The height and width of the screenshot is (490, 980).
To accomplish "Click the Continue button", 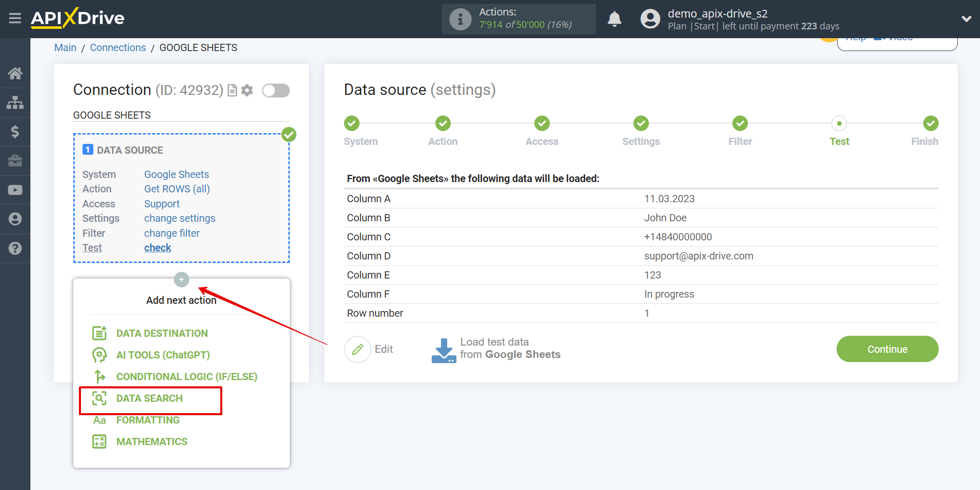I will tap(887, 349).
